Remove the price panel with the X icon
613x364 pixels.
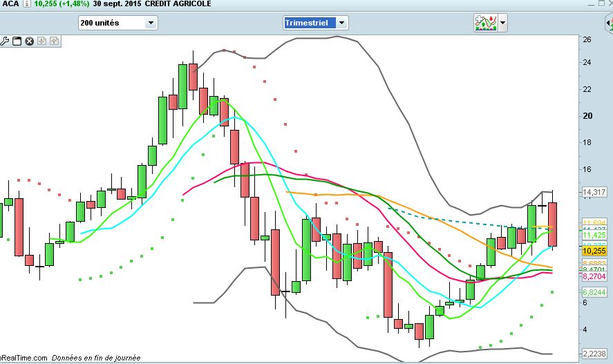click(29, 41)
